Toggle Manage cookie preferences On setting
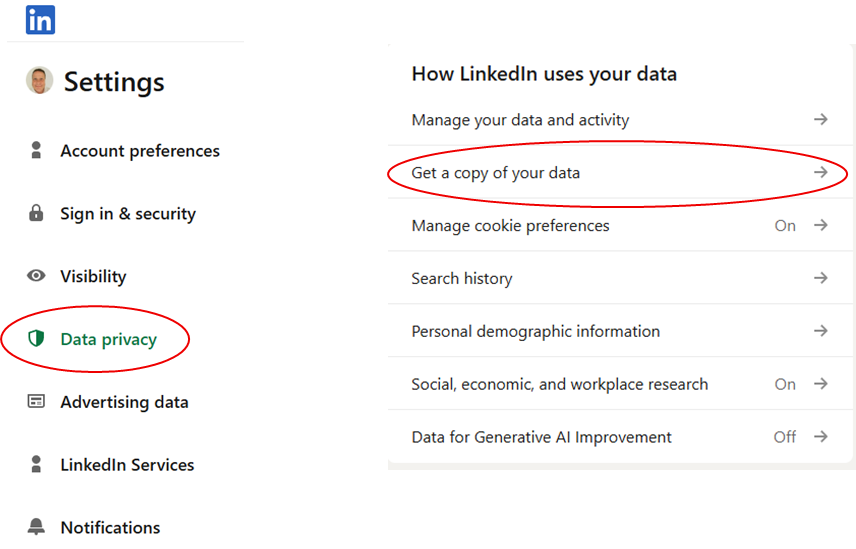The height and width of the screenshot is (549, 856). pyautogui.click(x=785, y=226)
